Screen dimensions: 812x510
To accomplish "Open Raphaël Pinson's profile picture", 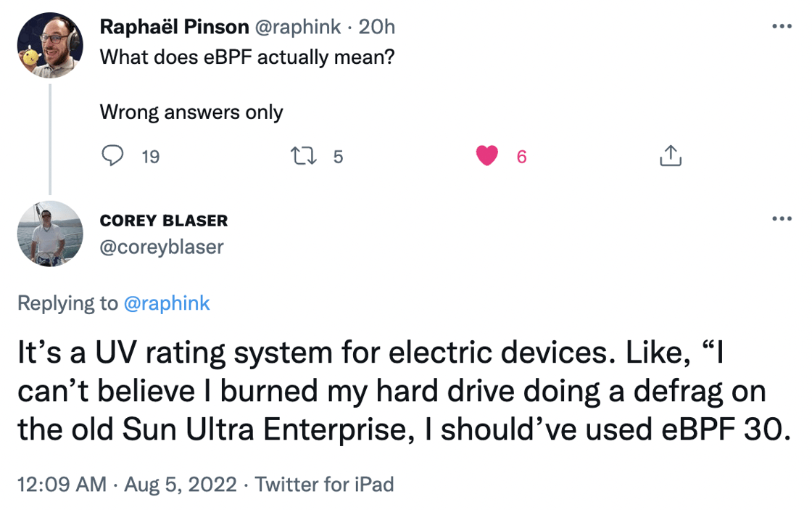I will tap(50, 45).
